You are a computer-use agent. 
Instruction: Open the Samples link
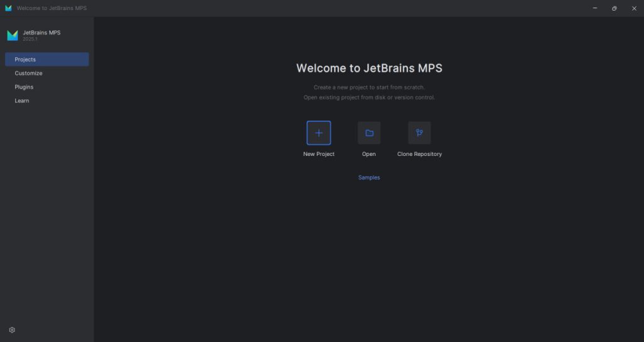[x=369, y=177]
